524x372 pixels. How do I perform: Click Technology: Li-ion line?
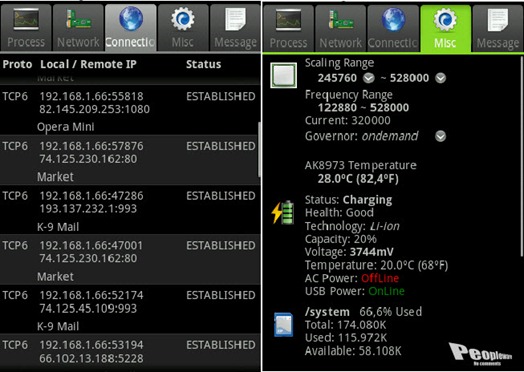[352, 226]
